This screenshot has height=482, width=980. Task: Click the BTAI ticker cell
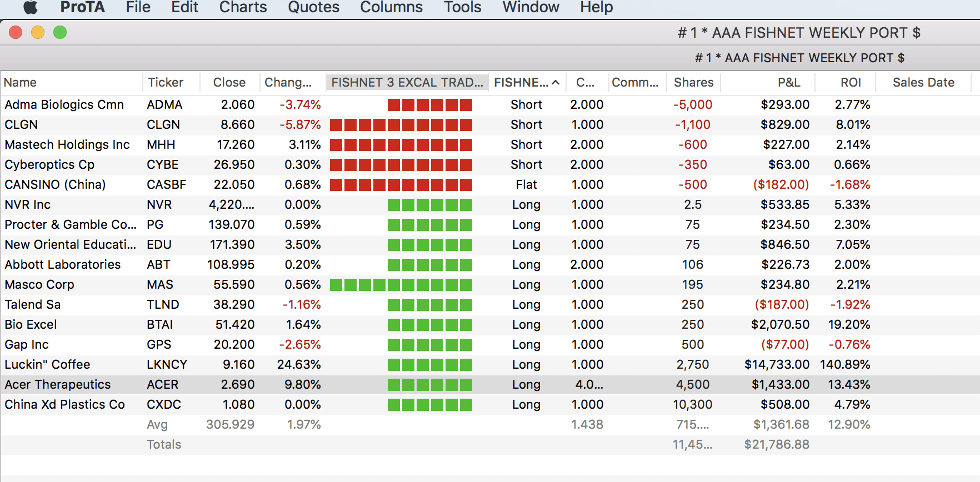160,324
